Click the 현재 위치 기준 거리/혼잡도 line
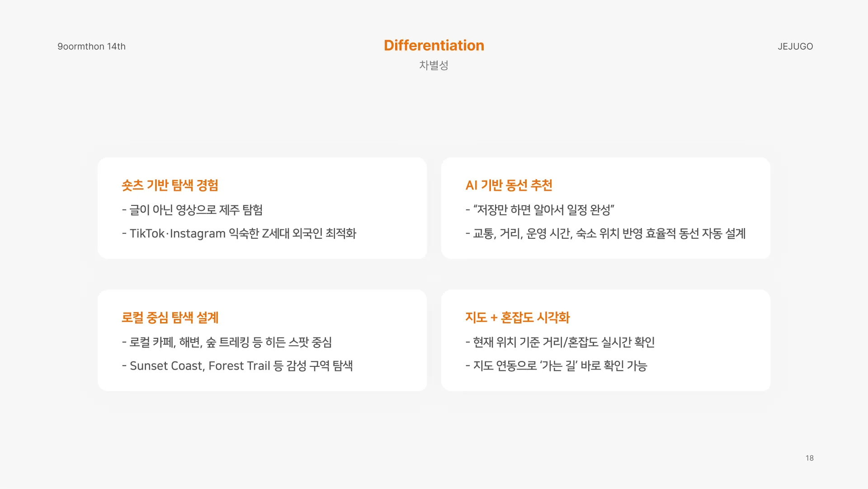The width and height of the screenshot is (868, 489). [x=560, y=342]
